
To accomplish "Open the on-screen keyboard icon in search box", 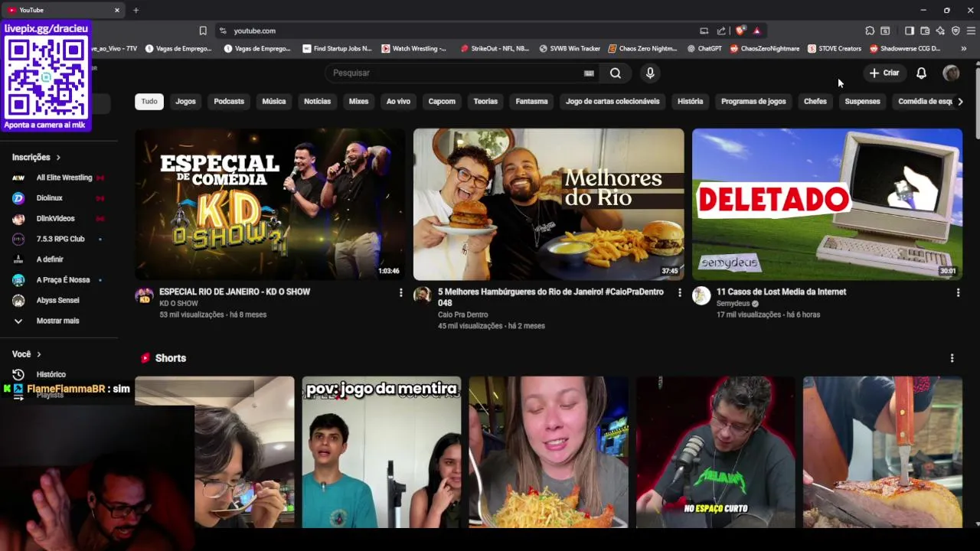I will (x=589, y=73).
